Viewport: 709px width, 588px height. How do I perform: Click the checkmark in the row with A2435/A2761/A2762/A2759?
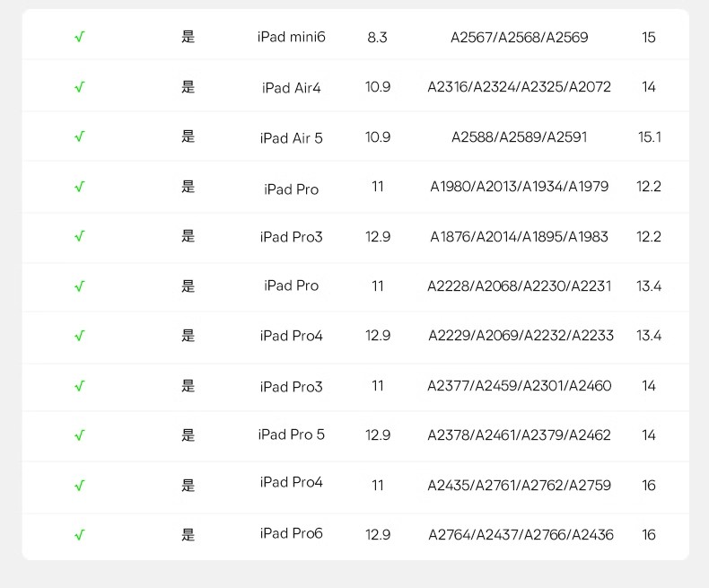tap(80, 486)
